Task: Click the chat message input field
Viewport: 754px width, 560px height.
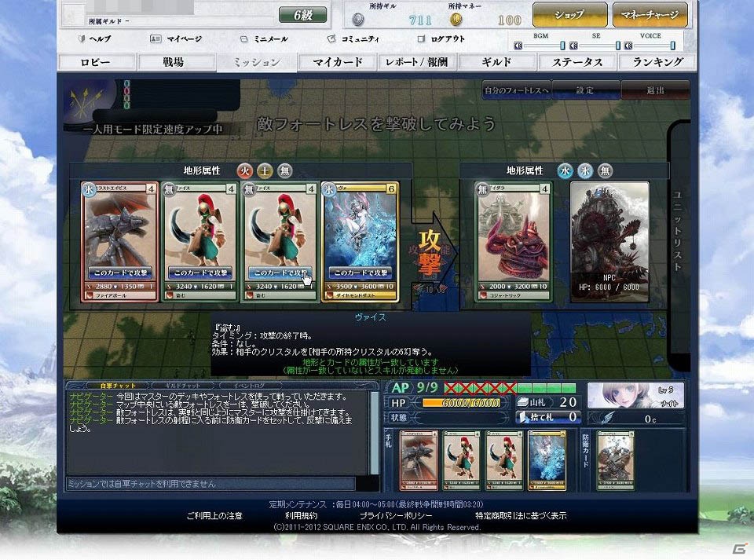Action: click(x=210, y=484)
